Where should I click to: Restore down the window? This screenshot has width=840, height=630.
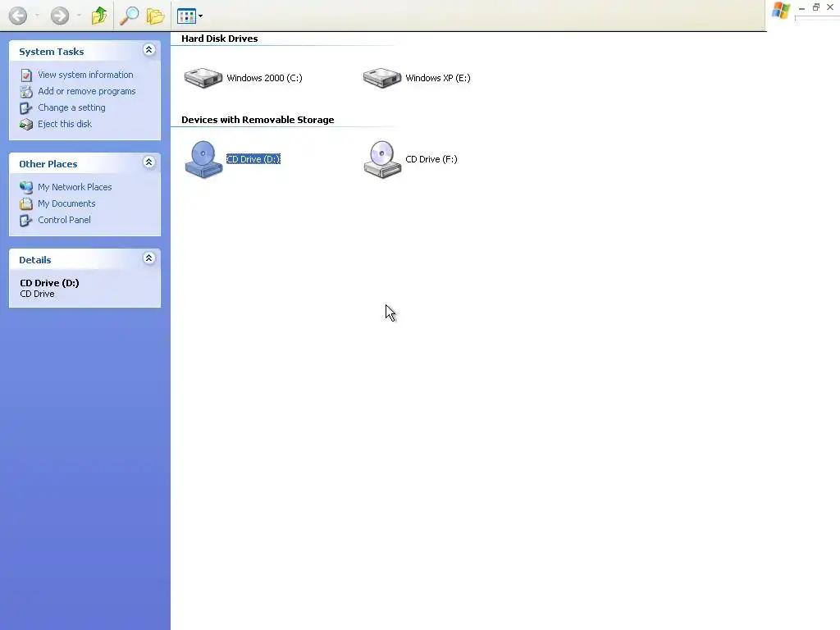click(816, 7)
